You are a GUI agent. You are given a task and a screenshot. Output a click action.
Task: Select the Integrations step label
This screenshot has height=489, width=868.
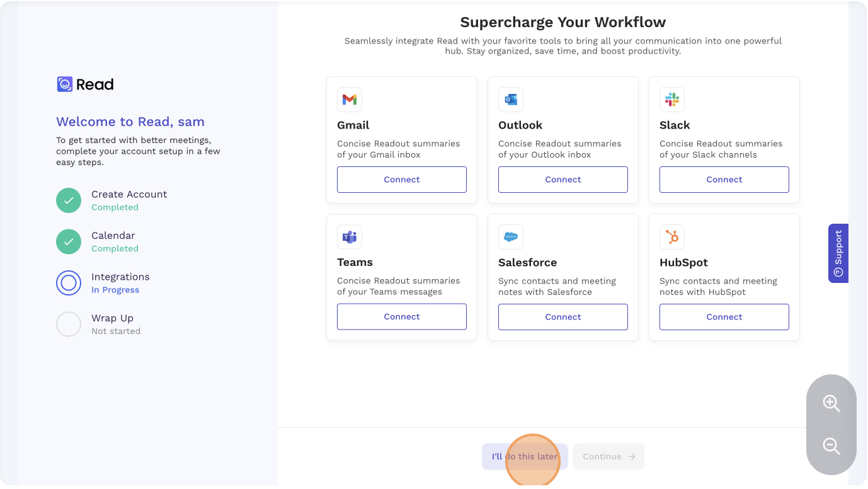coord(120,277)
